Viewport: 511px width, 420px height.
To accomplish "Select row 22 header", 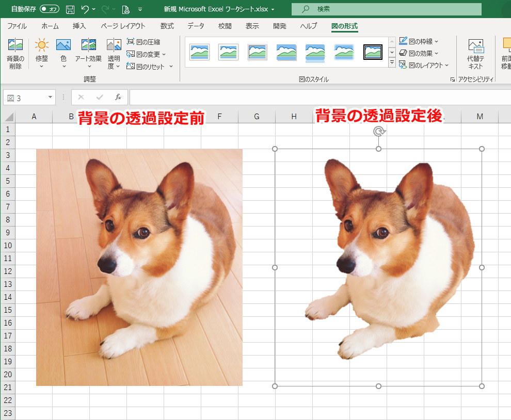I will coord(8,400).
